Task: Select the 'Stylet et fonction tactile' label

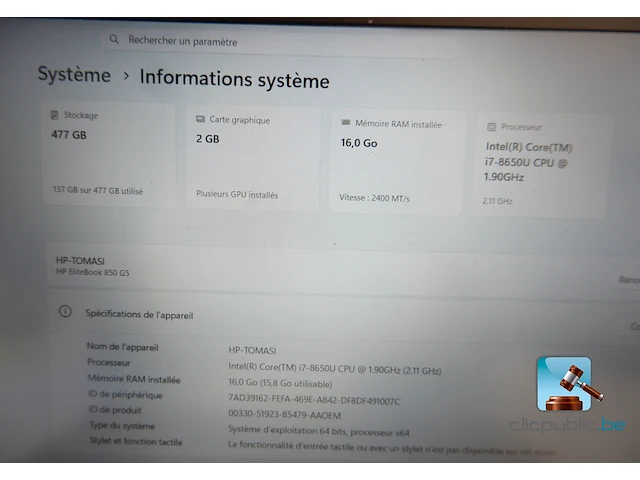Action: tap(136, 441)
